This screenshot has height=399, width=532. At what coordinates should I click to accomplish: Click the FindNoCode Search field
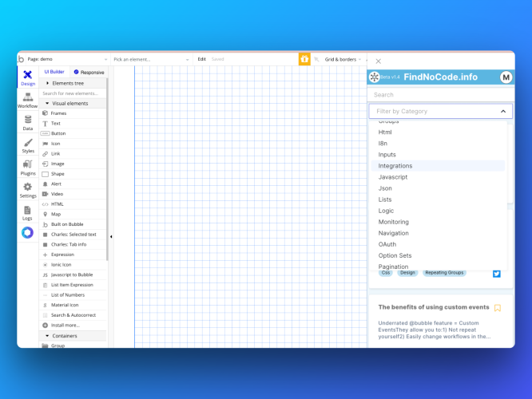click(440, 95)
